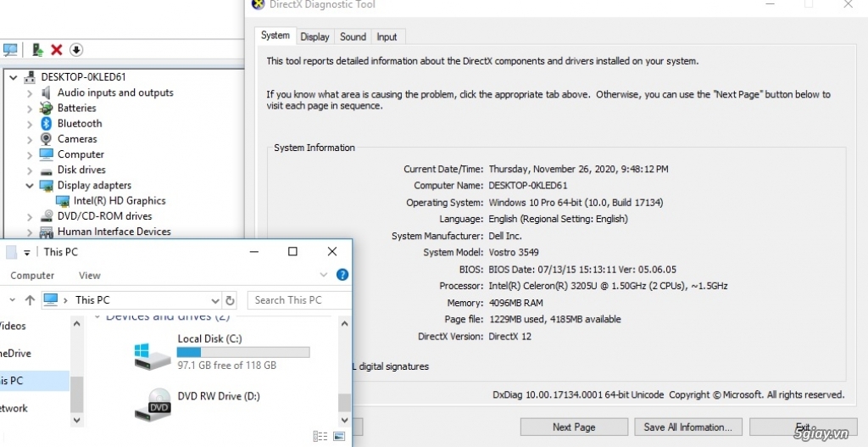Click the refresh icon in address bar
Viewport: 868px width, 447px height.
point(230,301)
